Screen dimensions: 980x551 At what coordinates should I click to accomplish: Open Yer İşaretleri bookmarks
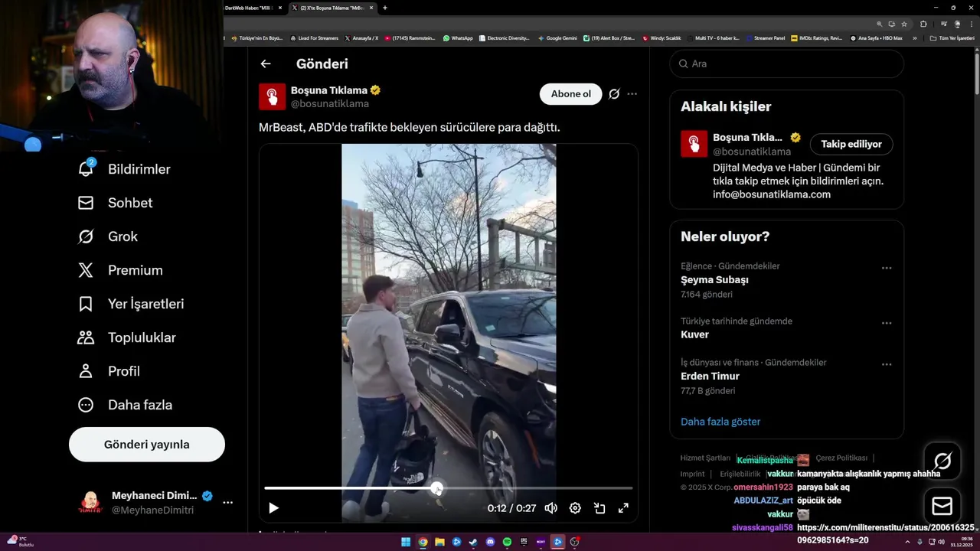pyautogui.click(x=131, y=304)
